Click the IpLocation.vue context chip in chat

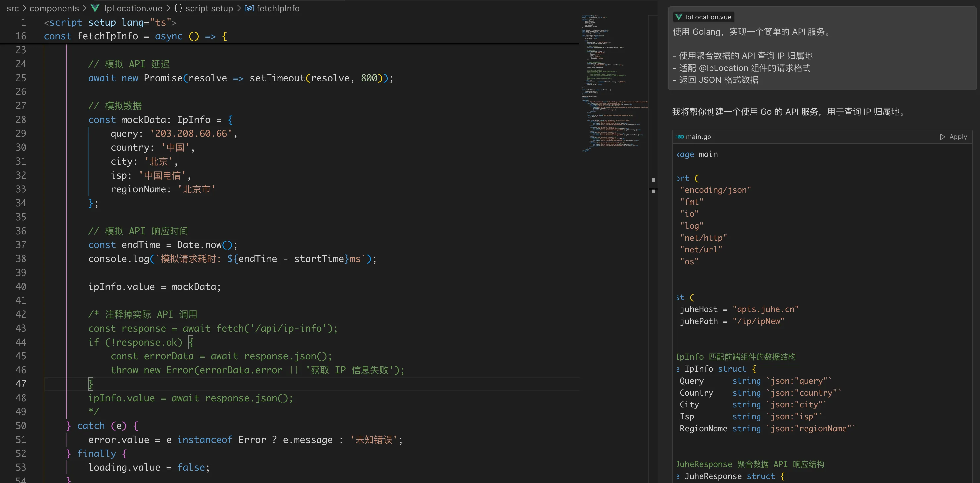click(x=704, y=17)
